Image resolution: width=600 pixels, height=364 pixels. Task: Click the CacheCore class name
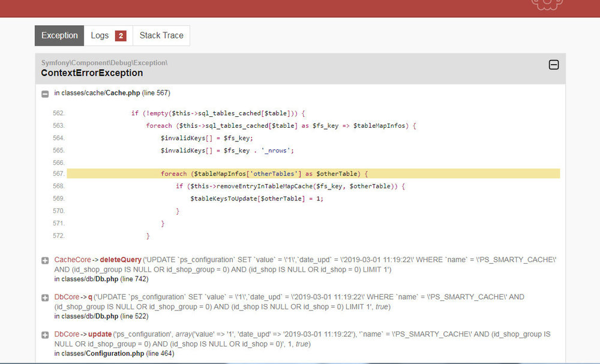[73, 260]
